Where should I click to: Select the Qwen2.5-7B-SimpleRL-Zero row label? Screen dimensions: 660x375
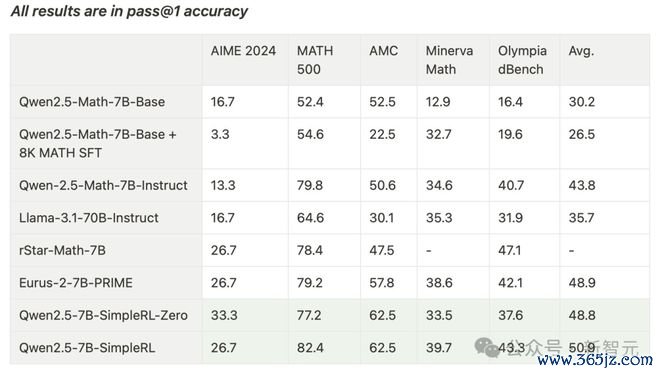103,315
